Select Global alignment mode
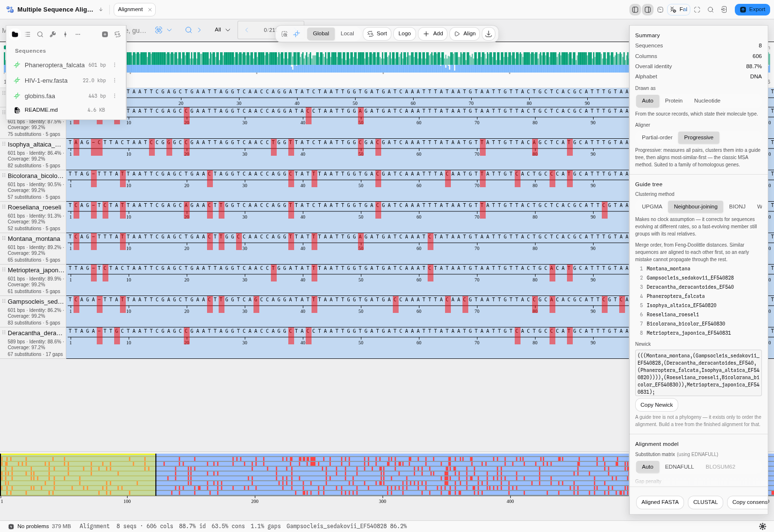Viewport: 774px width, 532px height. (x=321, y=34)
